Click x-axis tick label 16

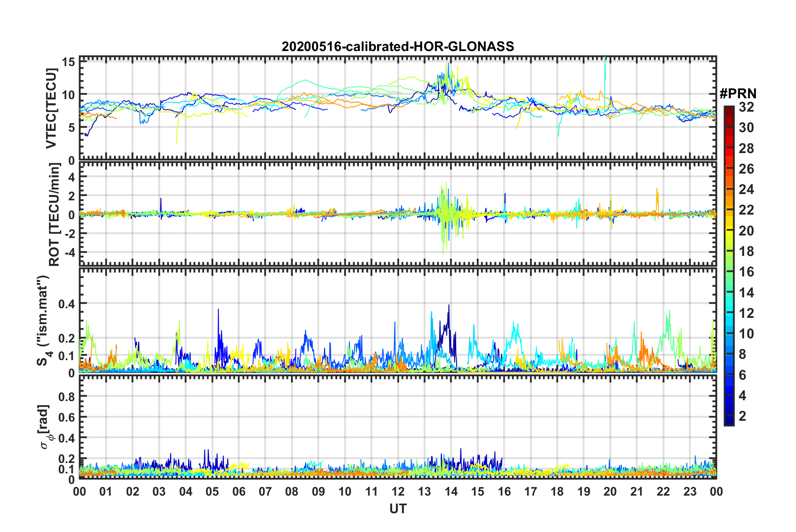pyautogui.click(x=504, y=492)
